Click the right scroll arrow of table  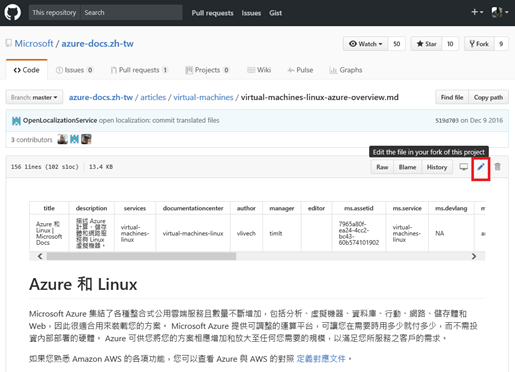(x=474, y=256)
